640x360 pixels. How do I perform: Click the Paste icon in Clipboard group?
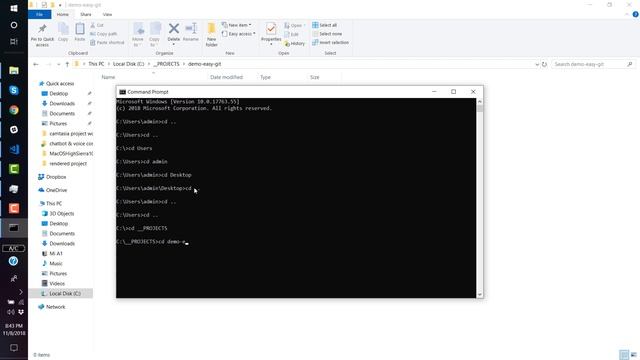tap(80, 29)
